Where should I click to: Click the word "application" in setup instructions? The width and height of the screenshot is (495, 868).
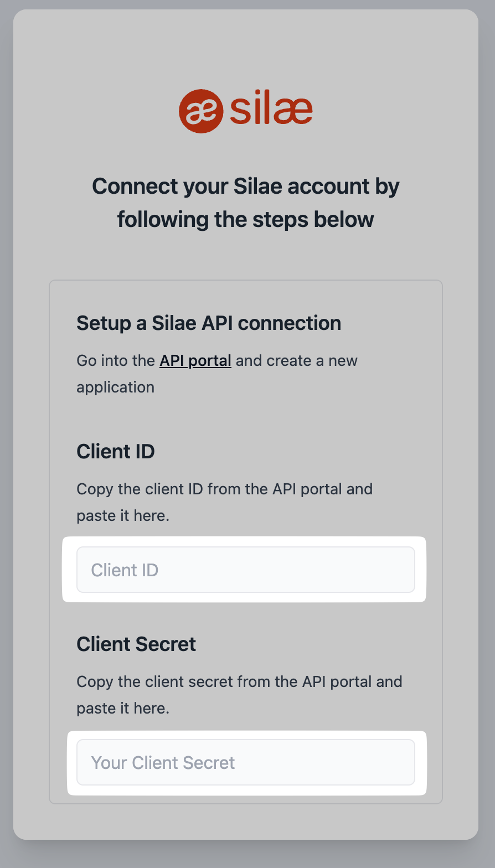tap(115, 387)
